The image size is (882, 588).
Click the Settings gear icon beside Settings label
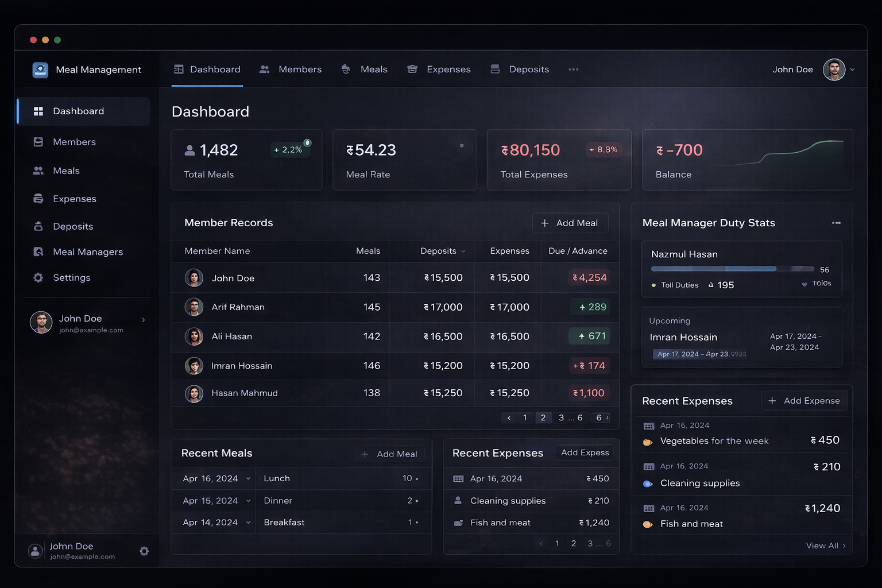coord(38,277)
